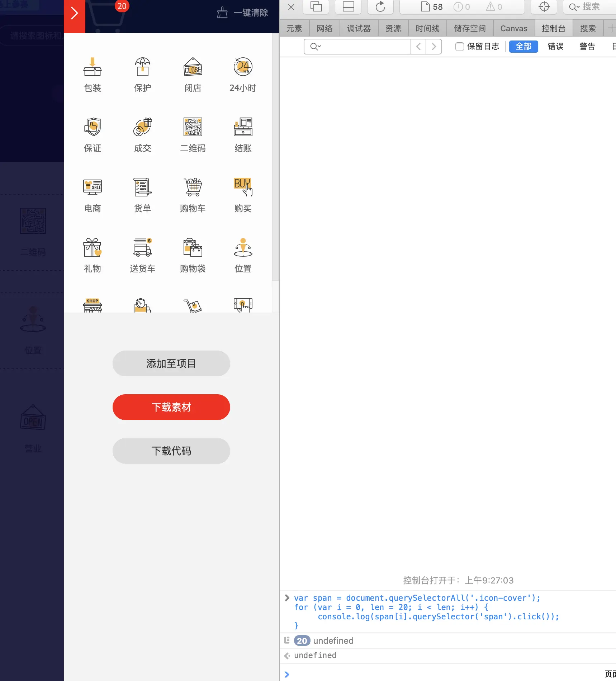Image resolution: width=616 pixels, height=681 pixels.
Task: Click the red 下载素材 button
Action: coord(171,407)
